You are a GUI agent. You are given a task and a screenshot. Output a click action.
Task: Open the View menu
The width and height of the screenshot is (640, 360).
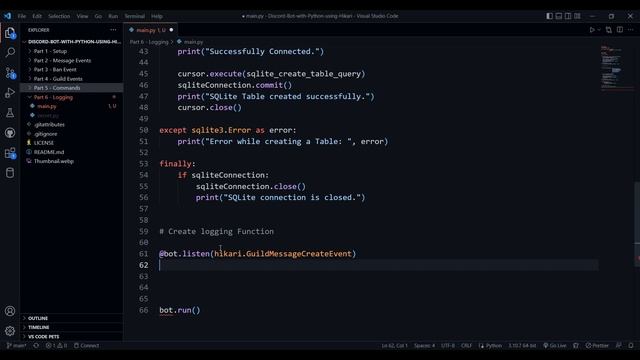[x=82, y=16]
